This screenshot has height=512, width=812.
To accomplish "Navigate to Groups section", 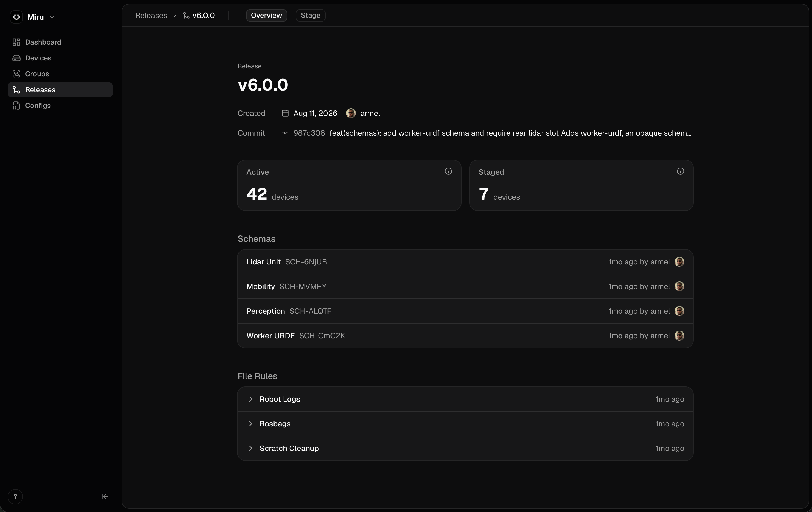I will (x=60, y=74).
